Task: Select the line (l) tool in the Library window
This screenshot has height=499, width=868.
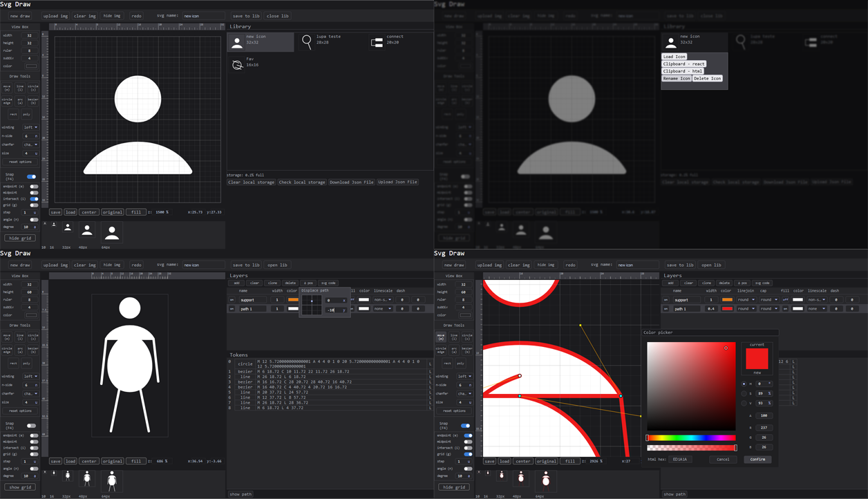Action: pyautogui.click(x=20, y=88)
